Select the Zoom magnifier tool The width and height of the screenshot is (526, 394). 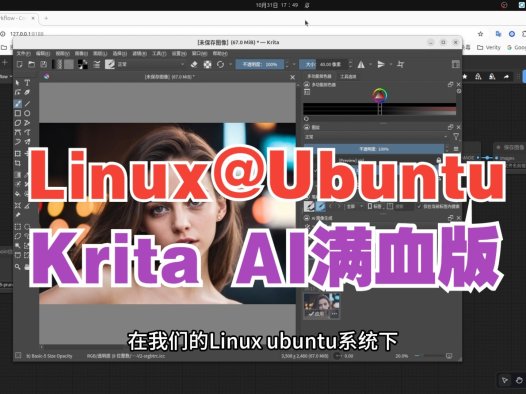(x=17, y=267)
